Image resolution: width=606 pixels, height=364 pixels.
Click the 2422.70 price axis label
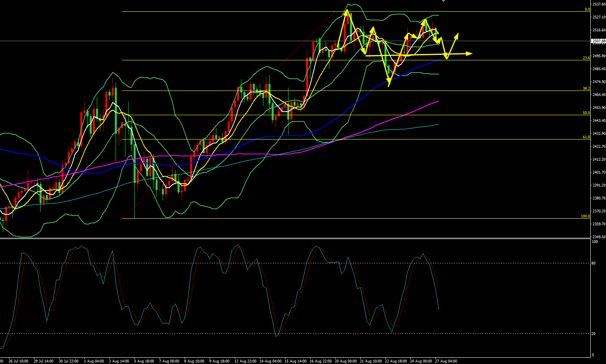click(599, 147)
